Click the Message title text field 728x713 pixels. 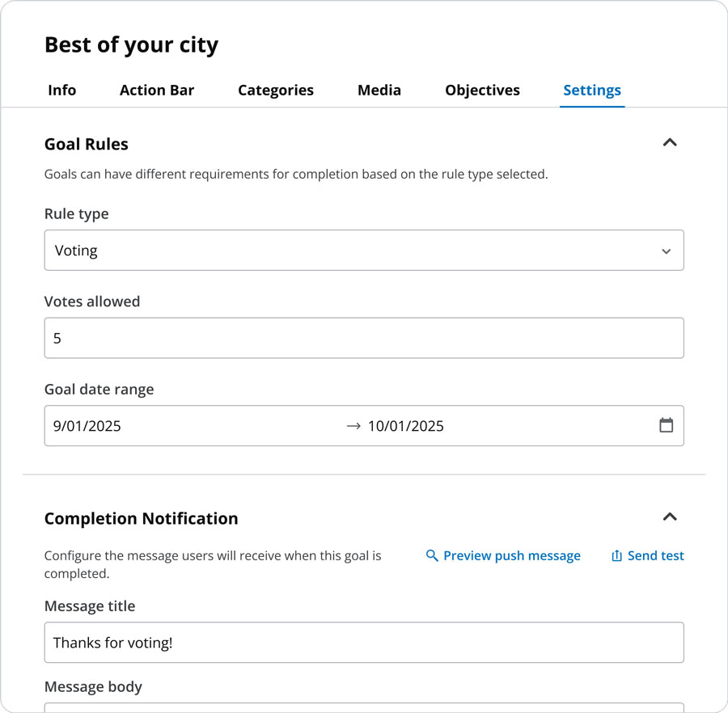363,643
